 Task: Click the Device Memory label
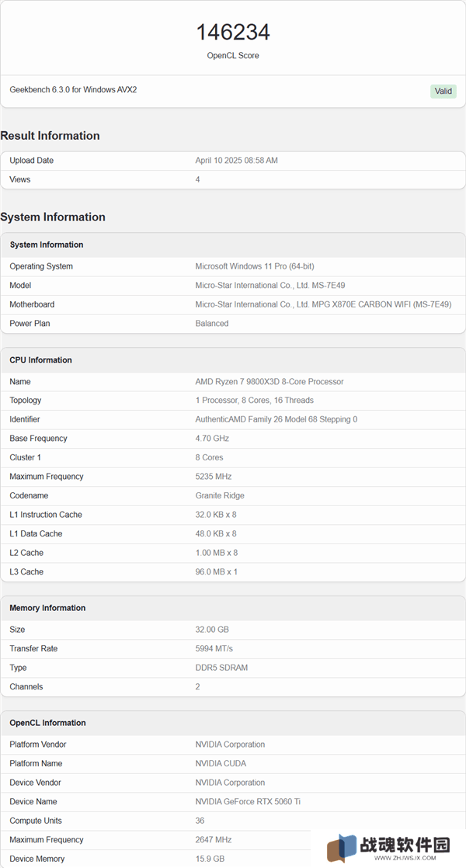(x=37, y=859)
